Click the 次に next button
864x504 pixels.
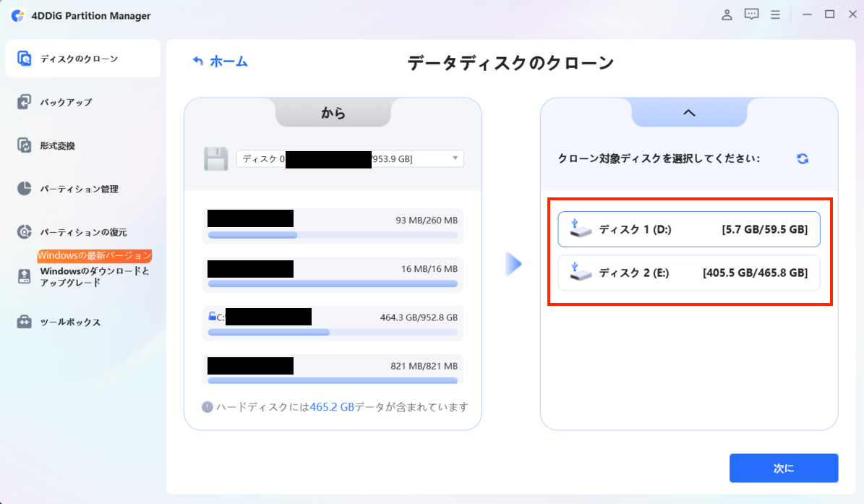point(783,468)
